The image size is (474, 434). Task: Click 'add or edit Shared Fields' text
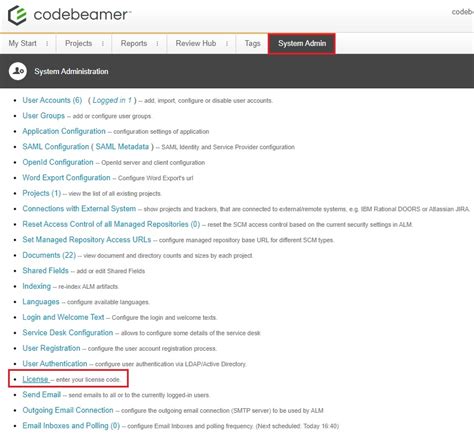[111, 271]
